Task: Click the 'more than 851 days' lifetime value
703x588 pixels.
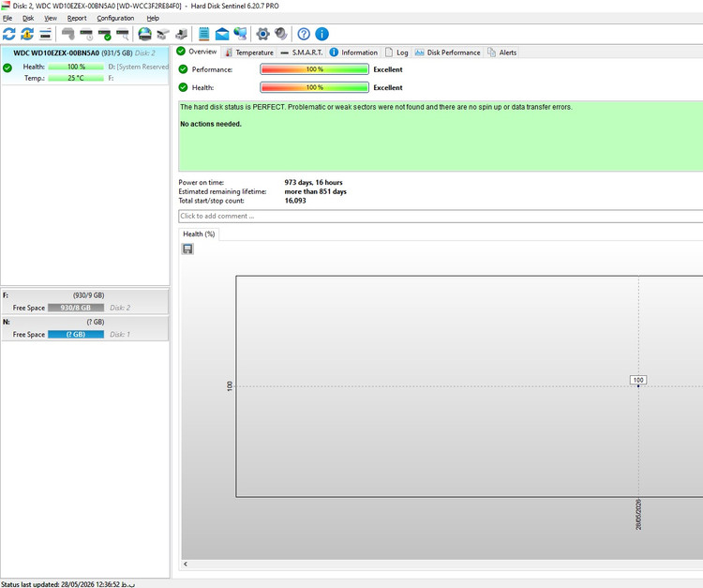Action: [x=315, y=191]
